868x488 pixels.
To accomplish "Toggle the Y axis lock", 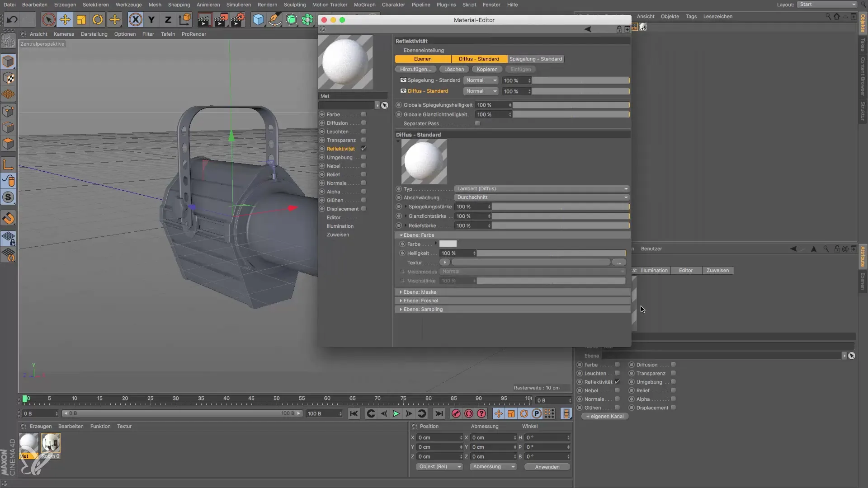I will (151, 19).
